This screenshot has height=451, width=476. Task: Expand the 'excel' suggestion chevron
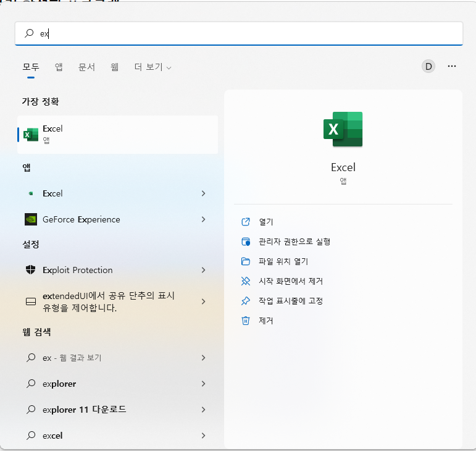point(203,436)
